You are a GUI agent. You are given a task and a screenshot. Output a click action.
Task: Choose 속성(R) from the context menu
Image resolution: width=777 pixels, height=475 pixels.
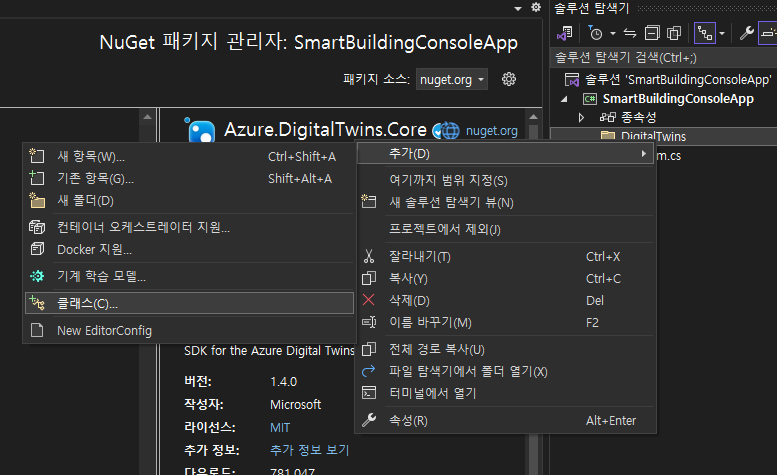506,421
